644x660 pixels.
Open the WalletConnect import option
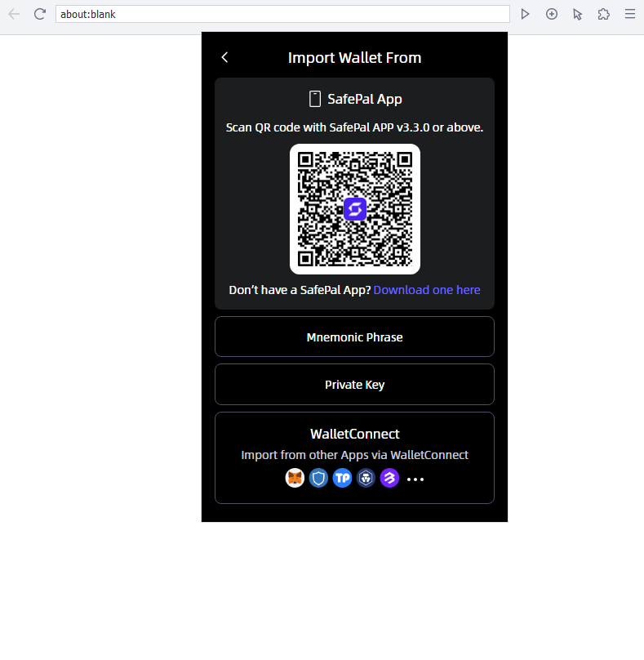pyautogui.click(x=354, y=457)
